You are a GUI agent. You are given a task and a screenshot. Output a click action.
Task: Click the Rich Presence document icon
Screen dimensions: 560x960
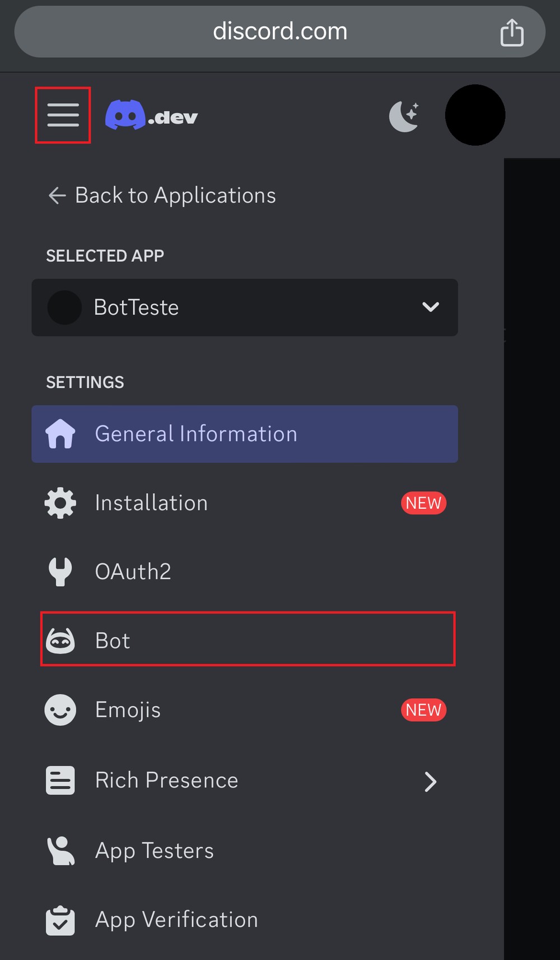[x=60, y=780]
